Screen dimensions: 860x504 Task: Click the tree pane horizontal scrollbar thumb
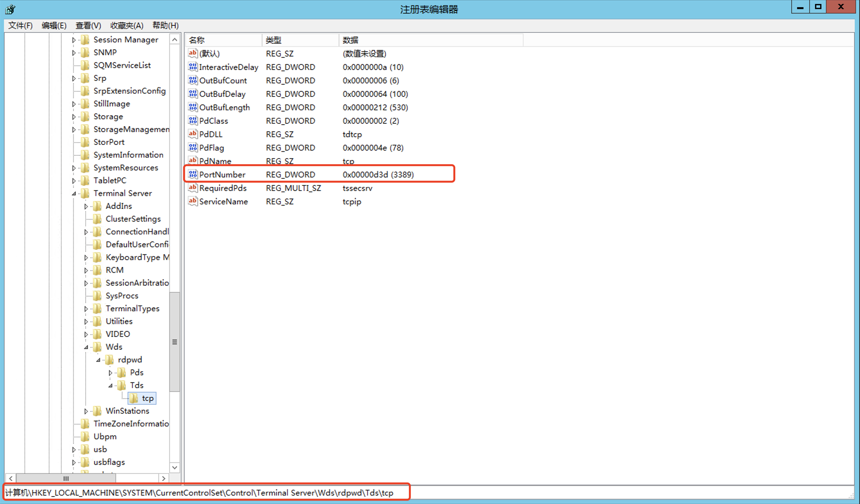66,478
